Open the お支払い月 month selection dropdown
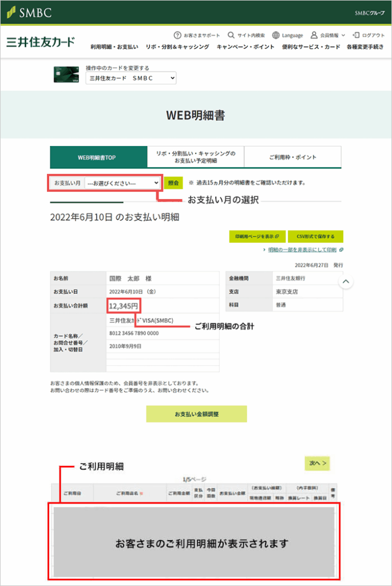 point(122,183)
